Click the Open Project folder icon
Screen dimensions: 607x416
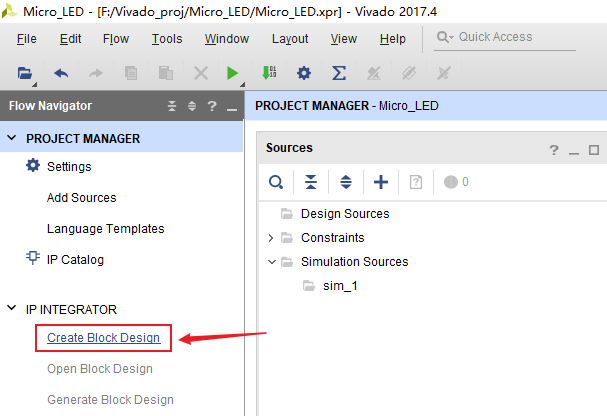tap(24, 73)
